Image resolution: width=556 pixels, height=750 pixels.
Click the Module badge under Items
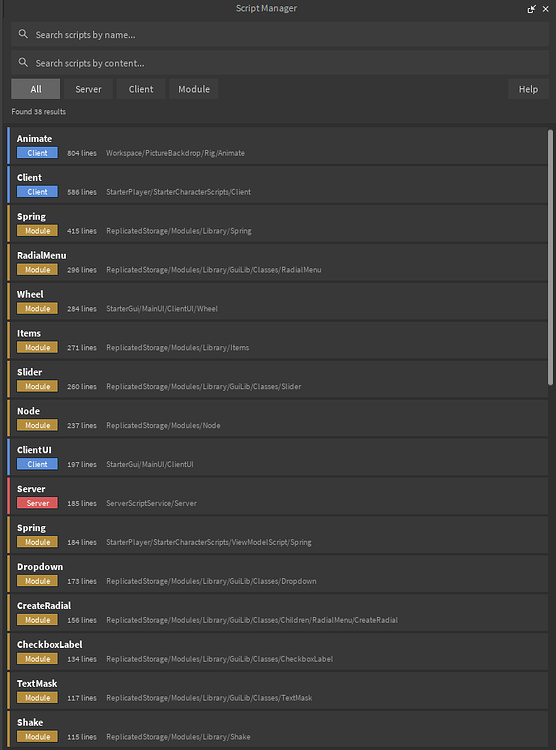tap(37, 348)
